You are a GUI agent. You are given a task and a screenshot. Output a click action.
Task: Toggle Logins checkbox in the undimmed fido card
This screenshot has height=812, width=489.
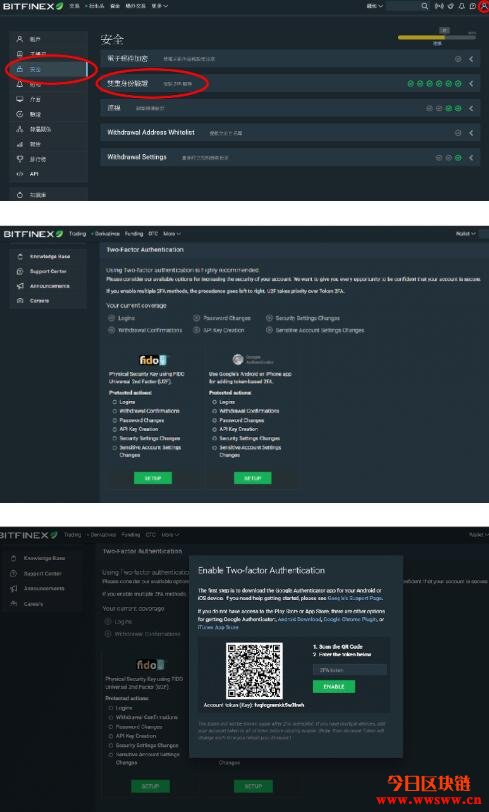(x=115, y=402)
